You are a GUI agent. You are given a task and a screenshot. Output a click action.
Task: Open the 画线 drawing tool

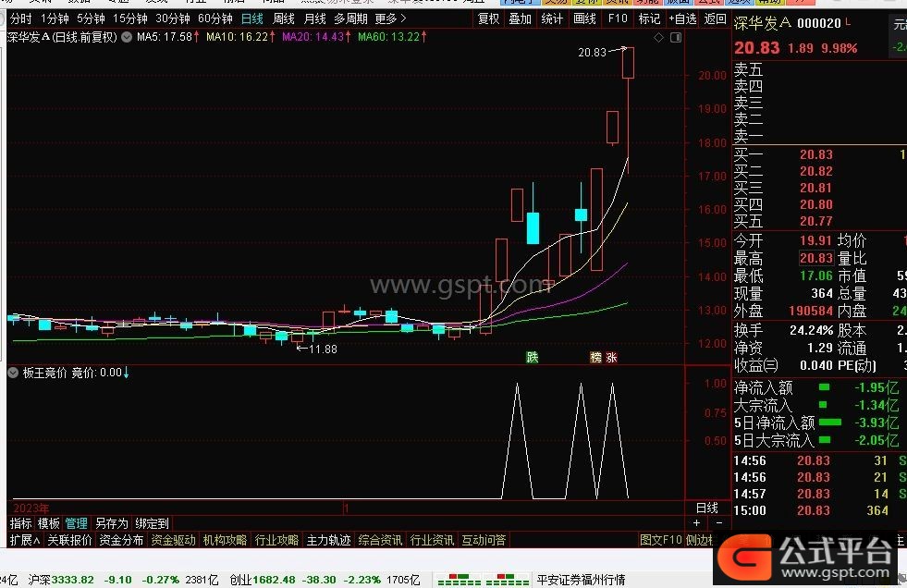[x=585, y=19]
